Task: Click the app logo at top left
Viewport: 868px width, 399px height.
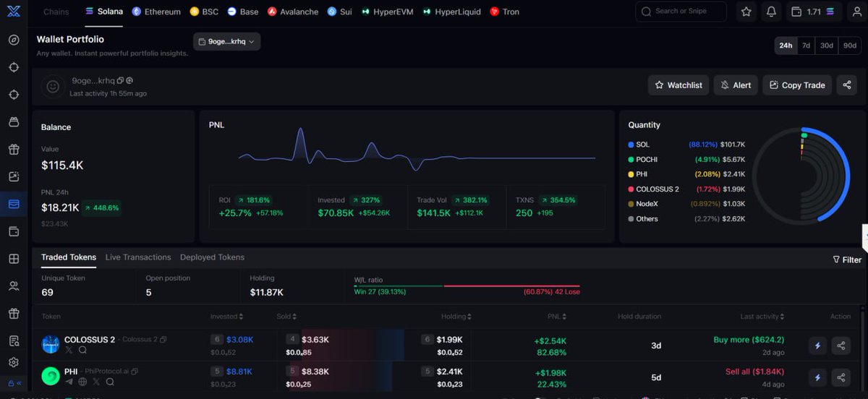Action: tap(13, 12)
